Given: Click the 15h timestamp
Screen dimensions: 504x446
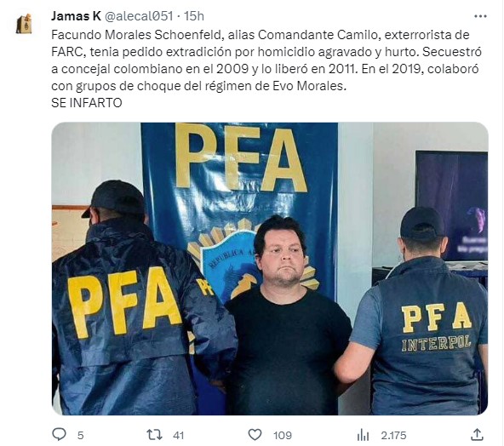Looking at the screenshot, I should pos(194,16).
